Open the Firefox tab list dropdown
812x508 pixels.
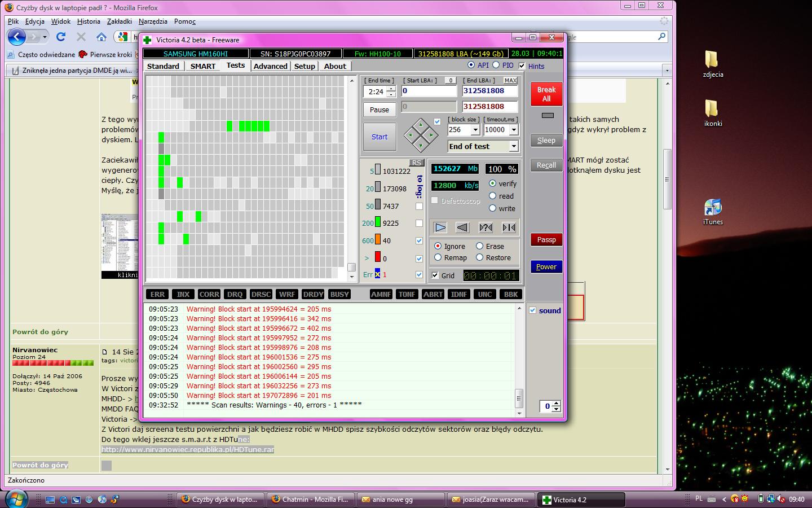tap(667, 71)
